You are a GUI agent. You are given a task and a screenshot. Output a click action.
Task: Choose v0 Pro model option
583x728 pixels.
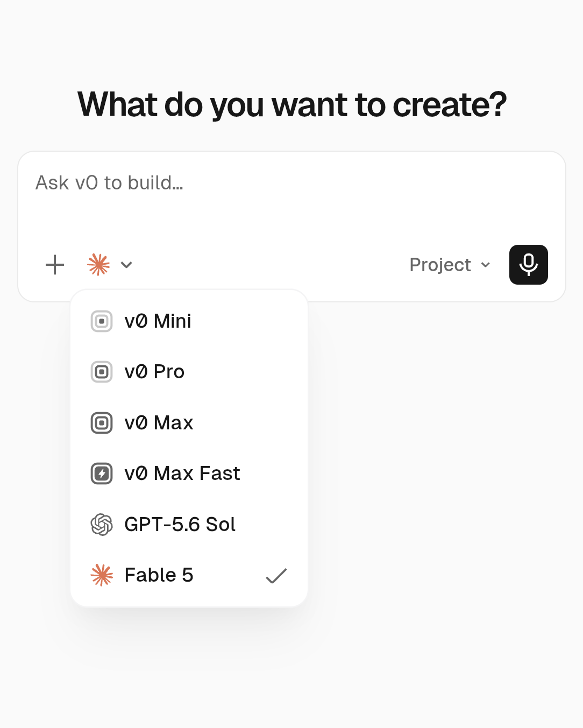pos(189,372)
